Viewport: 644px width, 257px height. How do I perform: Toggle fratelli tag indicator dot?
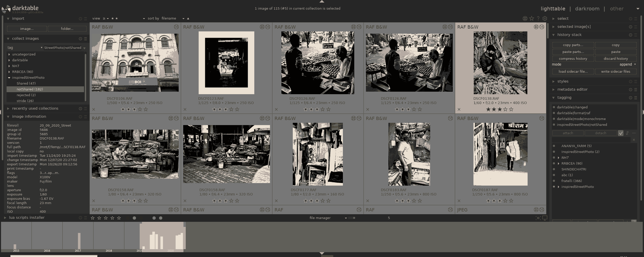pos(554,181)
